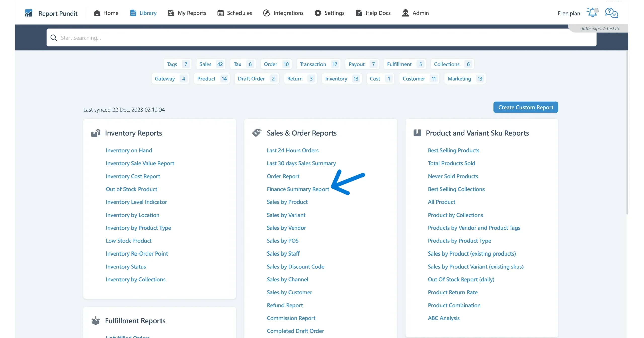Select the Payout filter chip
The height and width of the screenshot is (338, 644).
click(x=362, y=64)
